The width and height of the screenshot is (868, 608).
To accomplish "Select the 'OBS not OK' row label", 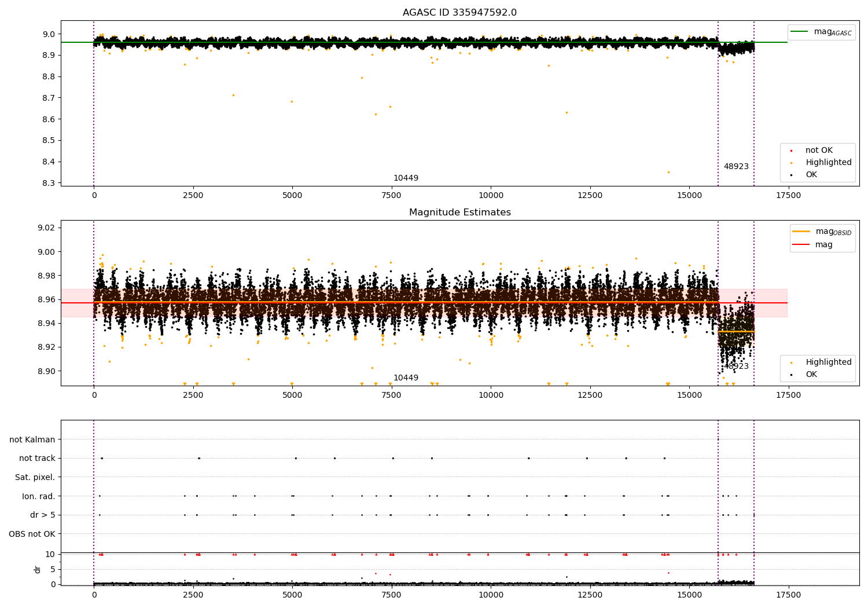I will pyautogui.click(x=32, y=534).
